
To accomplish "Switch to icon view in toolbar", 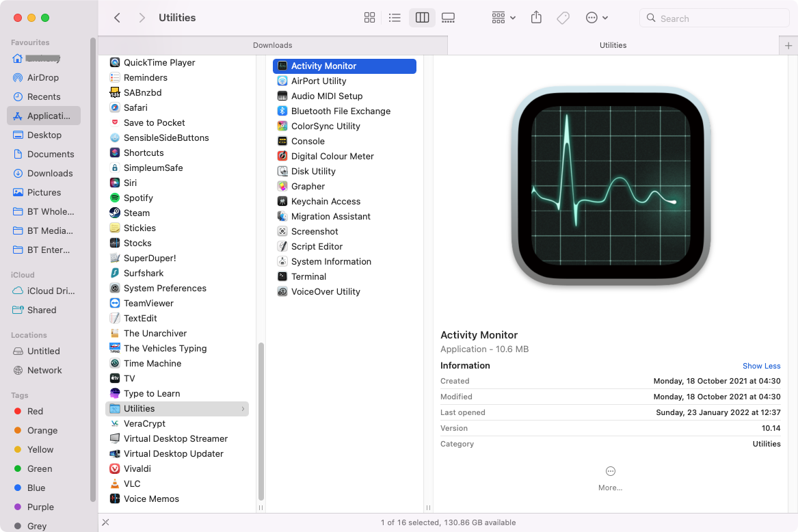I will 369,18.
